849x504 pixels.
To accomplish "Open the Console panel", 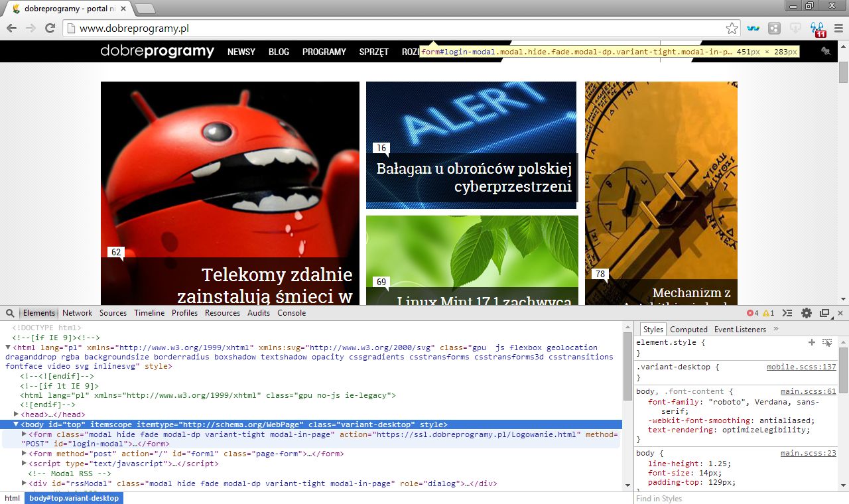I will pos(292,313).
